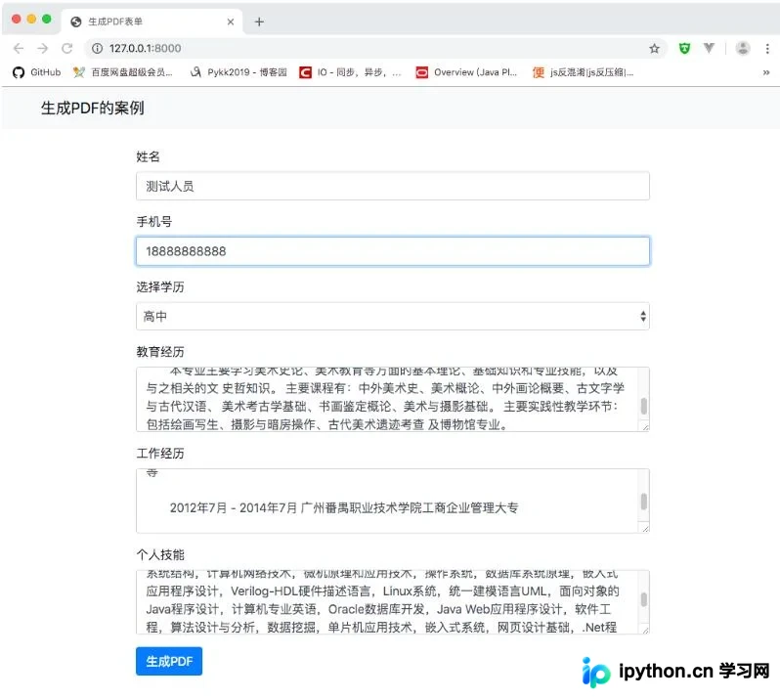Reload the page with the refresh icon

(x=67, y=48)
